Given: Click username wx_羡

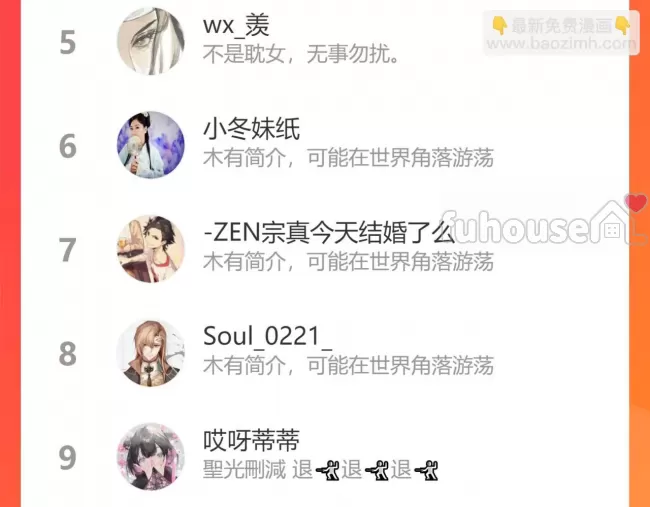Looking at the screenshot, I should tap(236, 25).
